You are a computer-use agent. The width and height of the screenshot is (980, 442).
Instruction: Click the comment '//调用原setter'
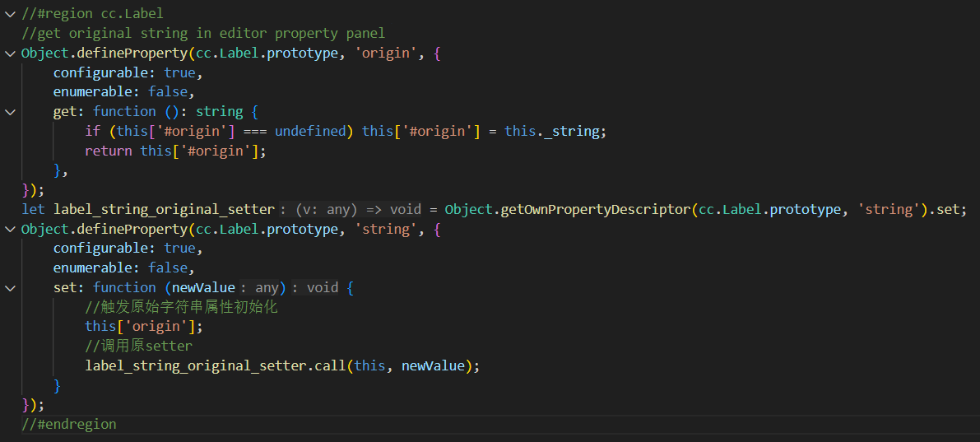[139, 346]
